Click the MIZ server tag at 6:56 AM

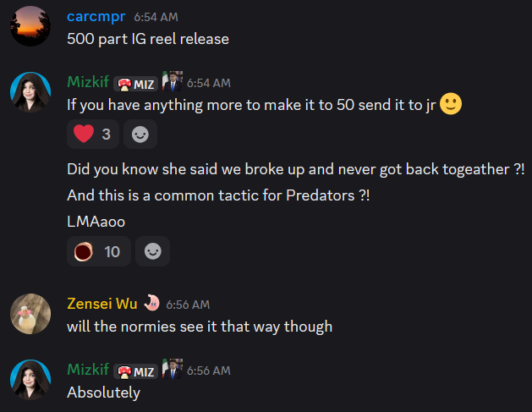[136, 371]
